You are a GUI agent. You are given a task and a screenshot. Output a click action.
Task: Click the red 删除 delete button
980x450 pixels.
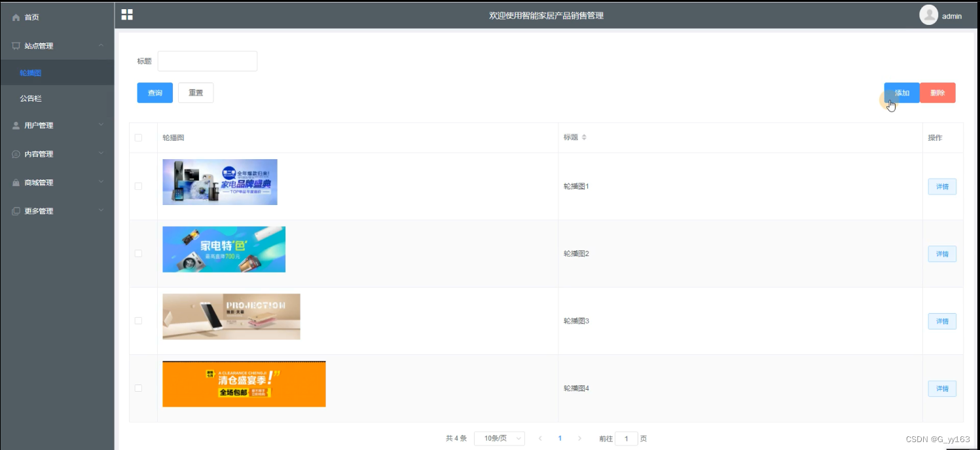click(x=937, y=93)
